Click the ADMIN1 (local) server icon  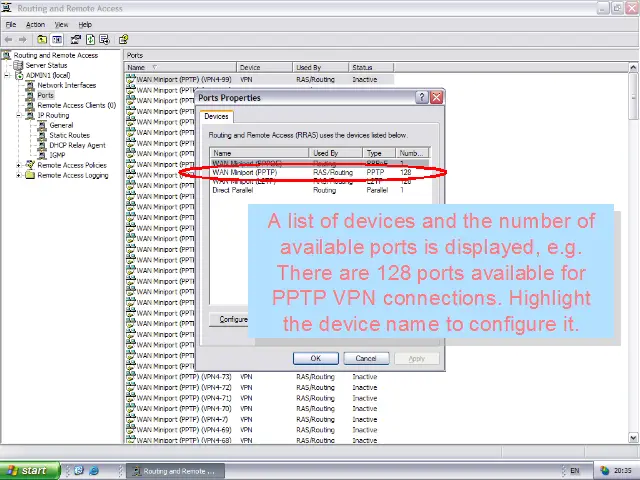[x=19, y=76]
